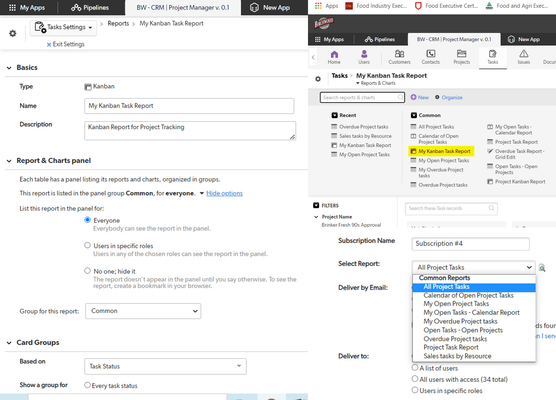Click the Pipelines icon in left window

[76, 7]
